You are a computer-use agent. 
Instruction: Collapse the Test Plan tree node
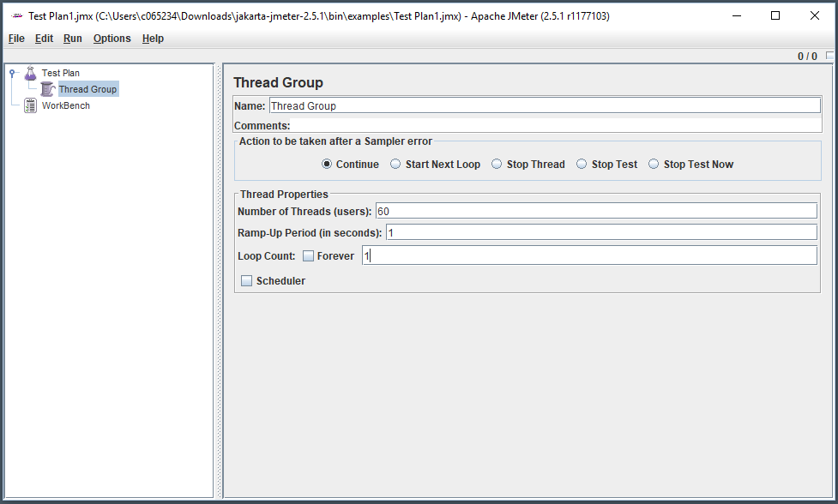pyautogui.click(x=12, y=73)
